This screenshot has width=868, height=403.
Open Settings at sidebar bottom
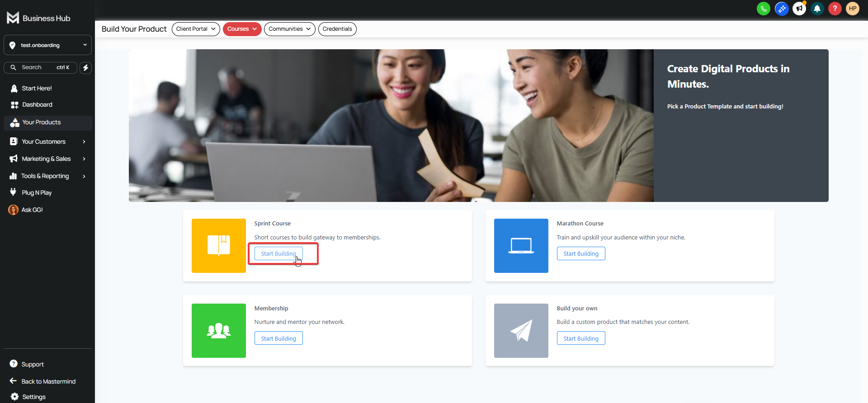click(34, 397)
